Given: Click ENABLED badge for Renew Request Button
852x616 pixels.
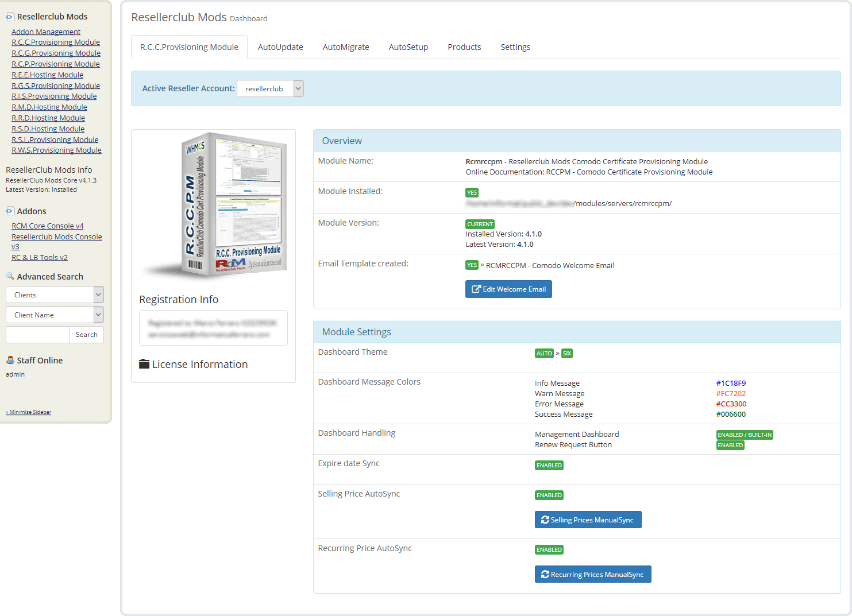Looking at the screenshot, I should tap(731, 445).
